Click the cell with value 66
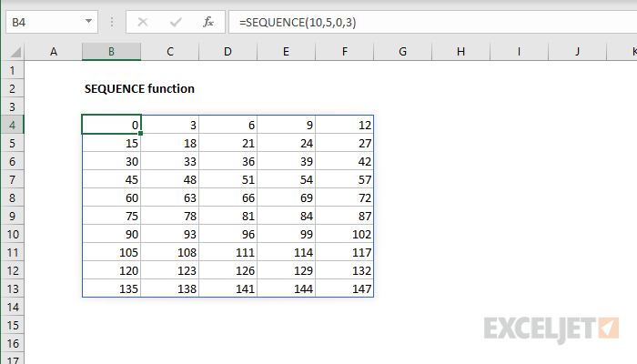637x364 pixels. click(x=227, y=197)
